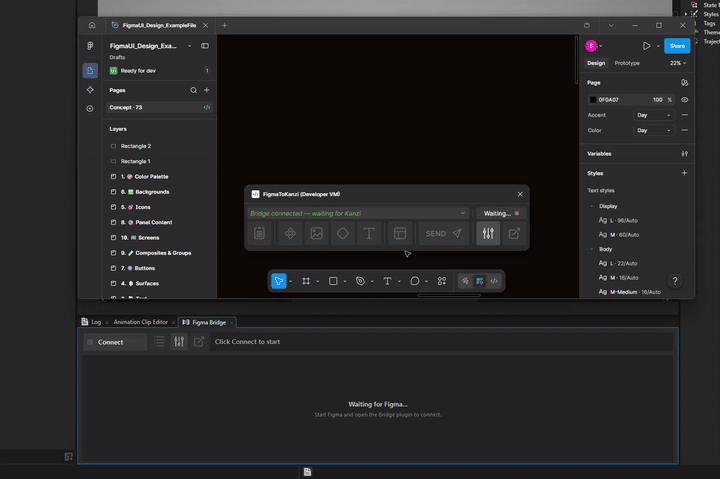720x479 pixels.
Task: Select the Move tool in toolbar
Action: 279,281
